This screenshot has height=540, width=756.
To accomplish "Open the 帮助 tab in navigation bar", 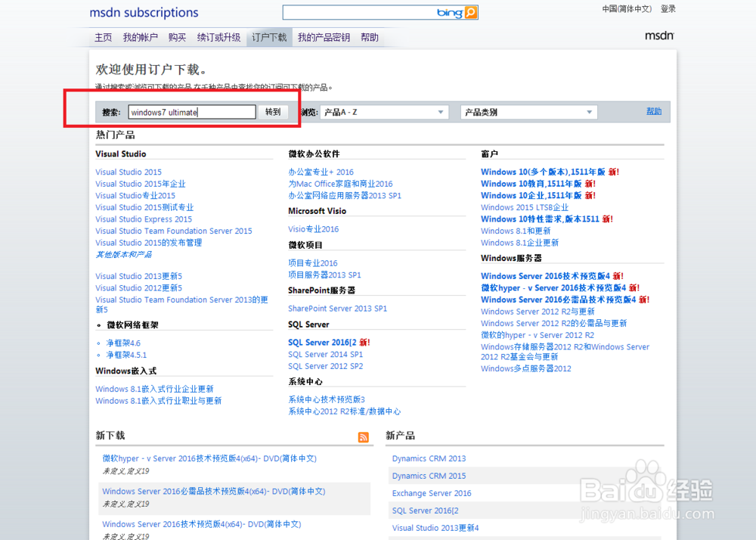I will tap(370, 38).
